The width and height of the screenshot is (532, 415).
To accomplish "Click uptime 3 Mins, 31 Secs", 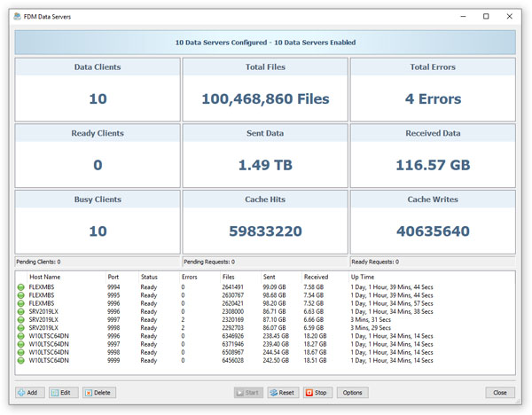I will tap(371, 319).
